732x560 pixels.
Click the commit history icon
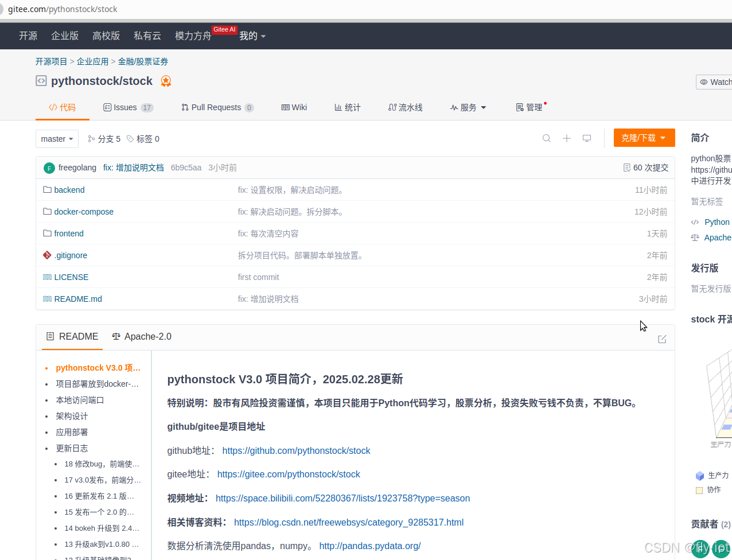(x=627, y=168)
